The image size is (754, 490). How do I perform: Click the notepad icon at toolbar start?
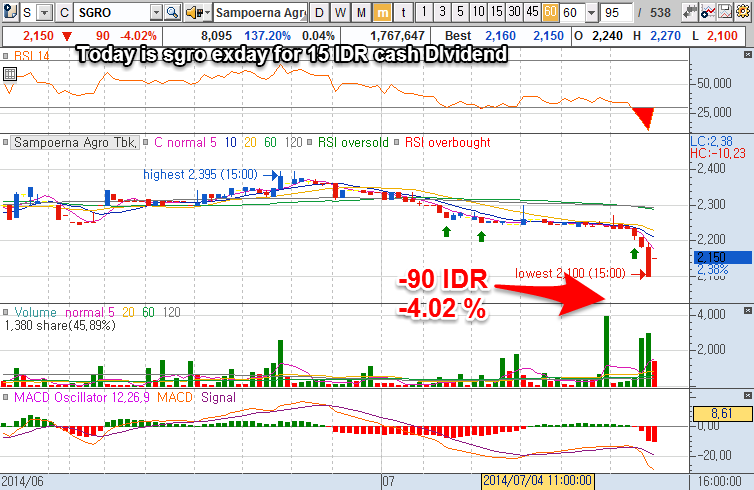tap(10, 12)
